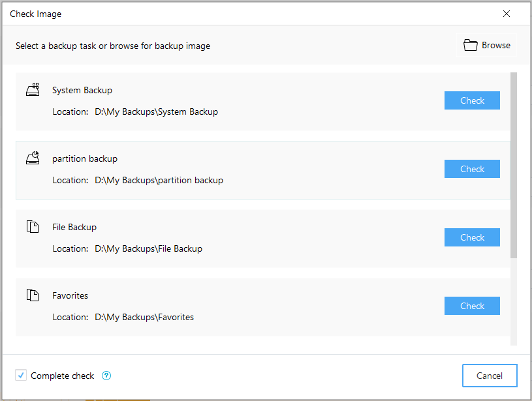Check the System Backup image

[x=472, y=100]
